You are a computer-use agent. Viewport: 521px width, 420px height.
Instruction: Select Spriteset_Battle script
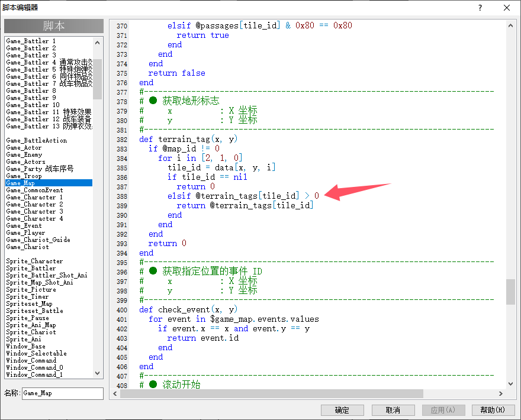click(x=34, y=311)
